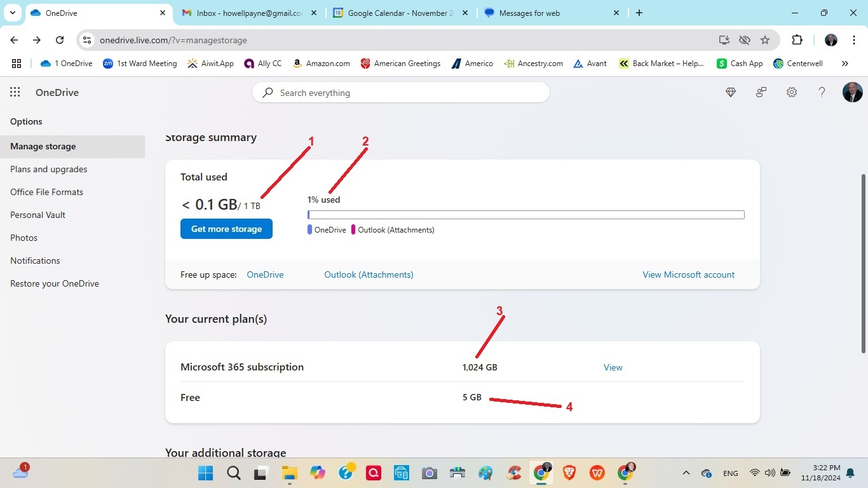The height and width of the screenshot is (488, 868).
Task: Go back to the previous page
Action: coord(14,40)
